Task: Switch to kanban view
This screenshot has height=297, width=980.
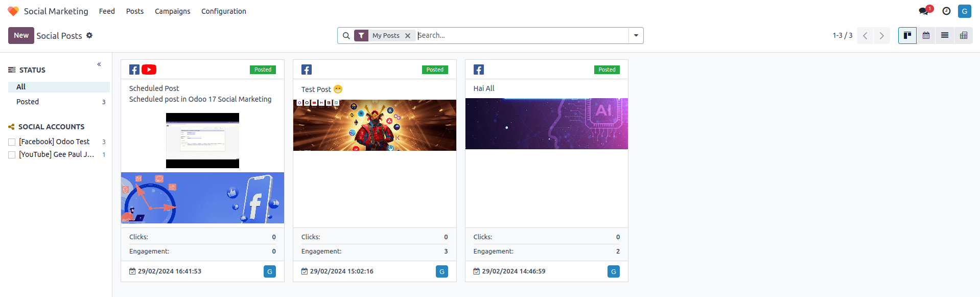Action: [x=907, y=35]
